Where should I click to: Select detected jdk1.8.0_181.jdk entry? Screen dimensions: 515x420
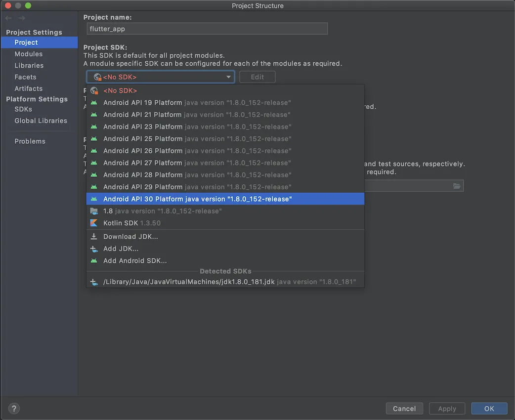pos(189,282)
